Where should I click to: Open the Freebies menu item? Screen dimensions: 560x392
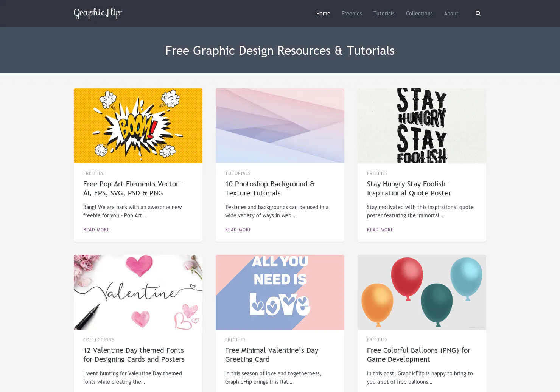(x=352, y=14)
